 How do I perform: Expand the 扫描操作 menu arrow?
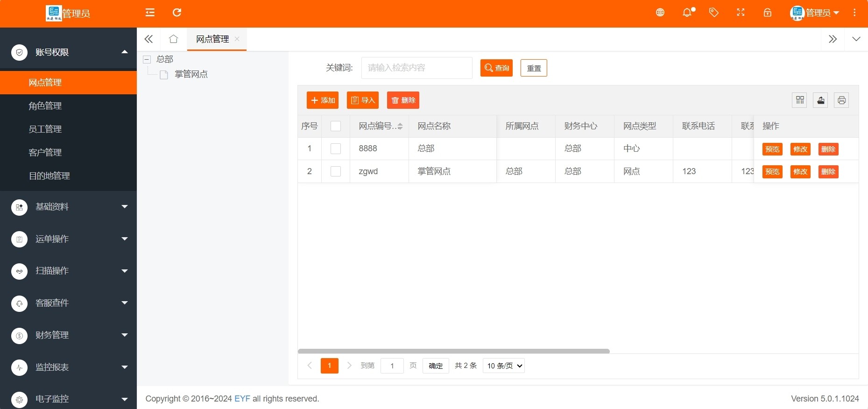coord(125,271)
